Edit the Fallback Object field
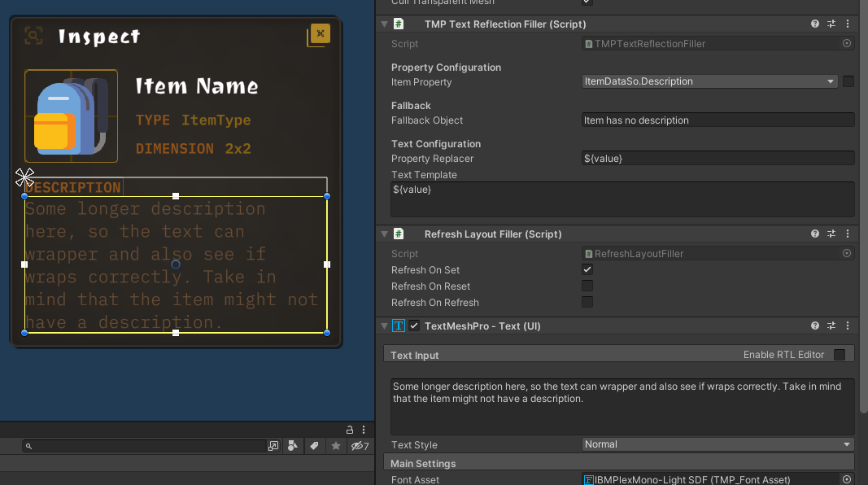Viewport: 868px width, 485px height. (718, 120)
